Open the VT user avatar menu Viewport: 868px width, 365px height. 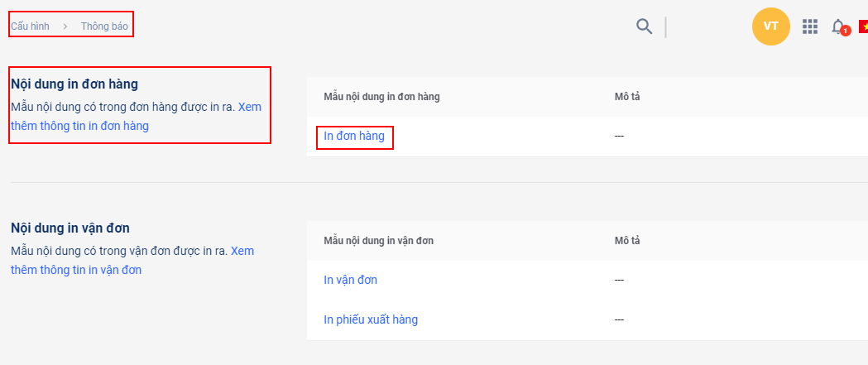click(770, 26)
